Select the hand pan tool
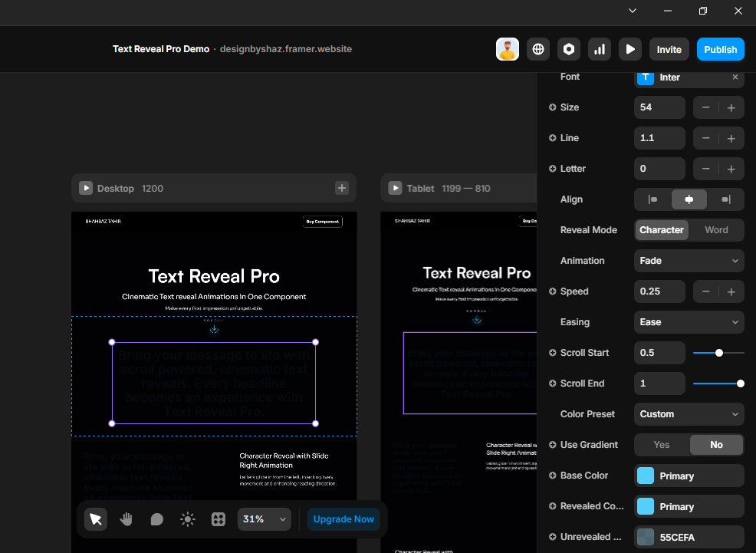The width and height of the screenshot is (756, 553). coord(127,519)
